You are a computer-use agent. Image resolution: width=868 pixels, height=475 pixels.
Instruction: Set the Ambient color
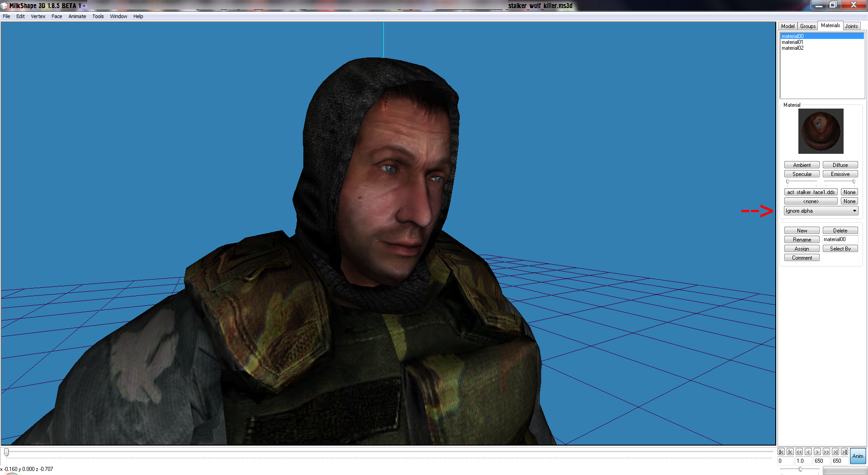(802, 165)
